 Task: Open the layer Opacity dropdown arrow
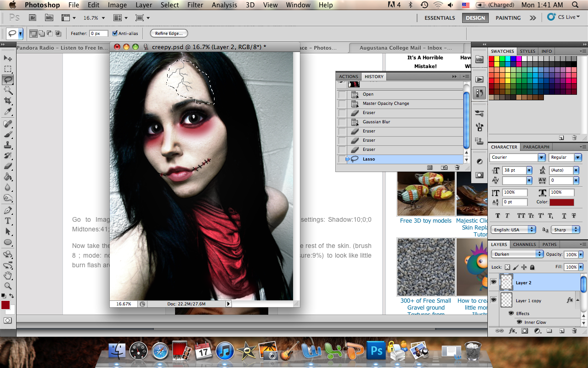tap(581, 254)
